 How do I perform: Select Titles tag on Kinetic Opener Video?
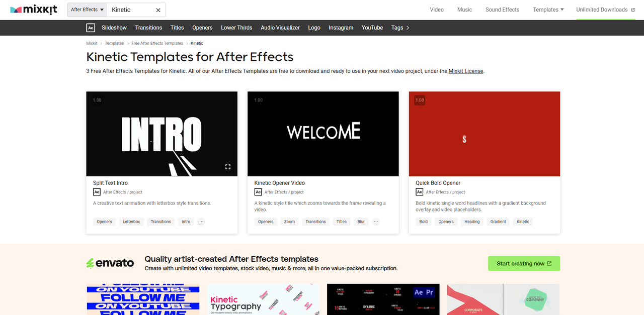[x=342, y=222]
